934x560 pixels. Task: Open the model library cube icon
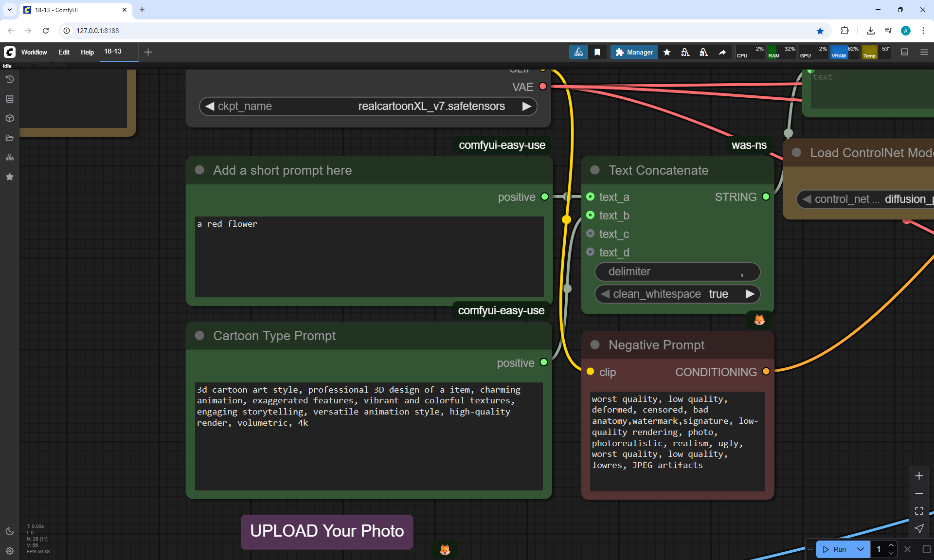coord(9,118)
